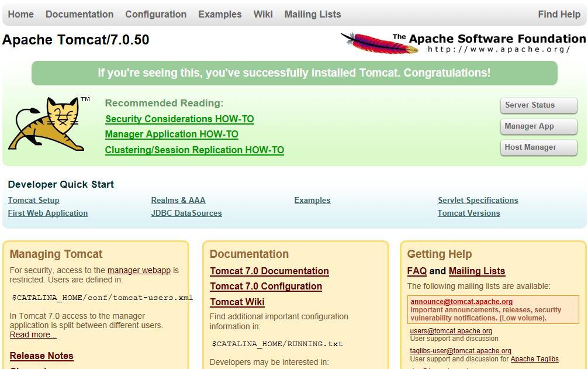This screenshot has height=369, width=588.
Task: Open Clustering/Session Replication HOW-TO link
Action: coord(194,150)
